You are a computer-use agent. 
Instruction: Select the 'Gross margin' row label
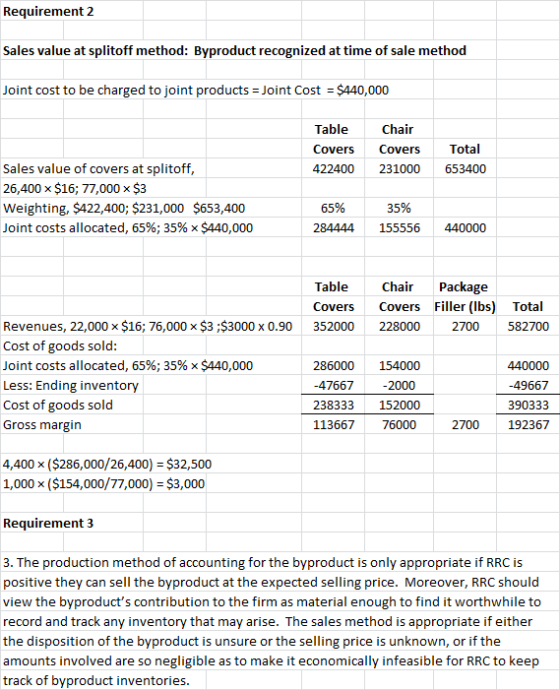pyautogui.click(x=42, y=425)
